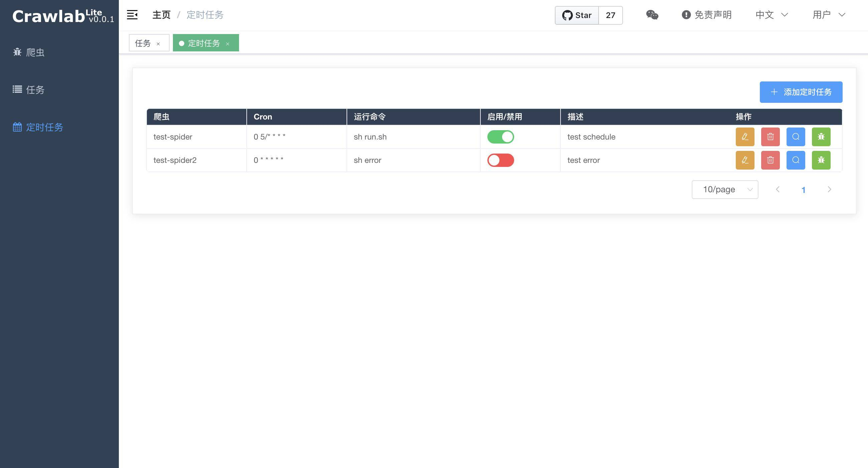Collapse sidebar with hamburger icon

(132, 15)
